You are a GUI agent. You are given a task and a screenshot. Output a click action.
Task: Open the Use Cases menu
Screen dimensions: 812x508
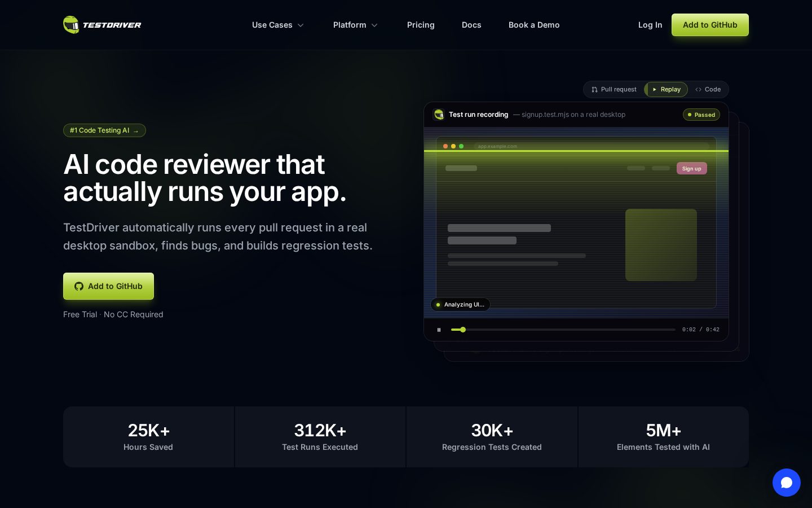(x=278, y=25)
